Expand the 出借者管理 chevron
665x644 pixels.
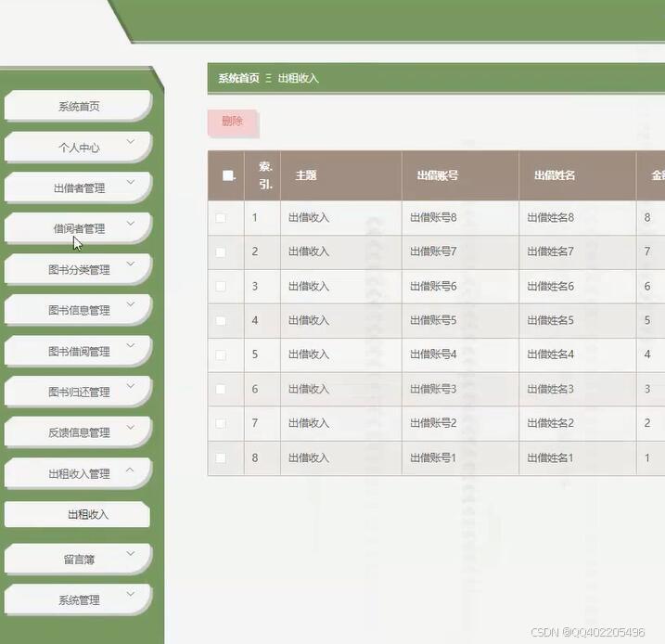131,182
